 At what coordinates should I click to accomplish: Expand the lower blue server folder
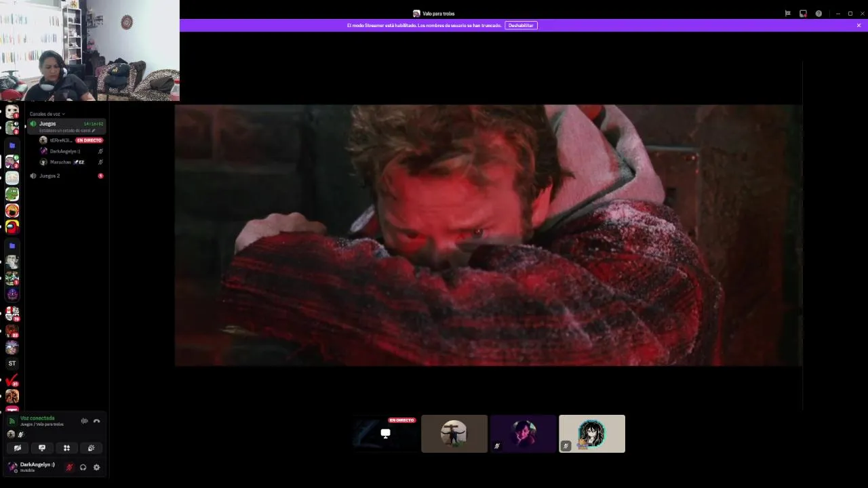[12, 246]
